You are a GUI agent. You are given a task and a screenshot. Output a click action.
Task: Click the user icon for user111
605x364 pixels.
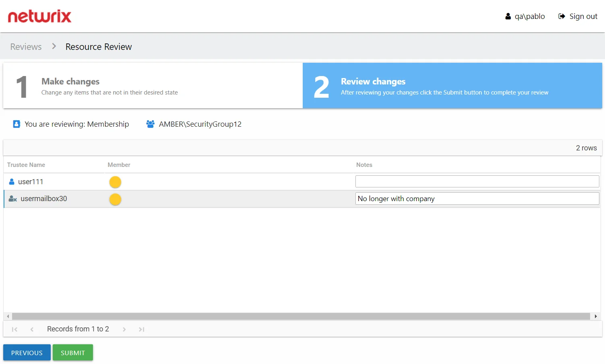12,182
